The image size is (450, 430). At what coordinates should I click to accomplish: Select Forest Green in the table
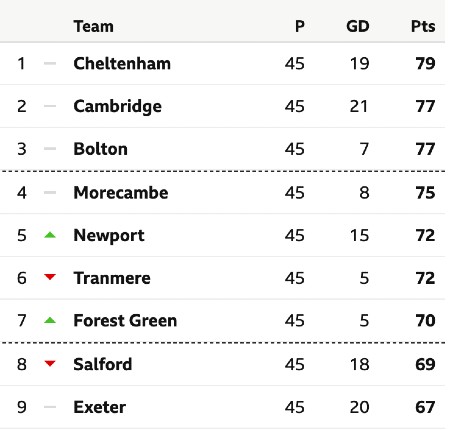[125, 320]
